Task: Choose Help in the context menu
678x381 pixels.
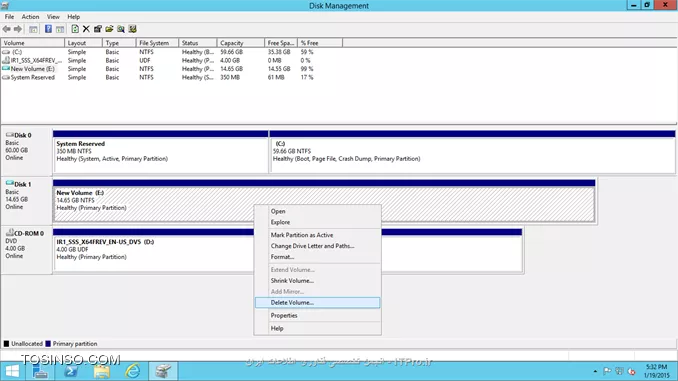Action: pyautogui.click(x=317, y=328)
